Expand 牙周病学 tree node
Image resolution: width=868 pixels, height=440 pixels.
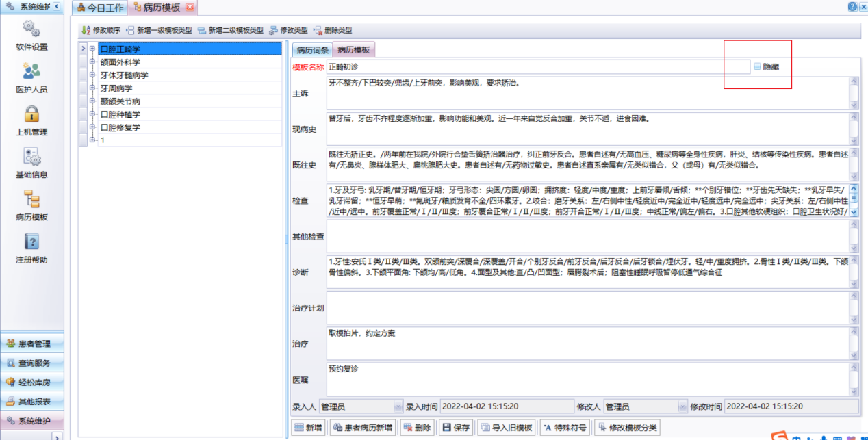(x=93, y=88)
